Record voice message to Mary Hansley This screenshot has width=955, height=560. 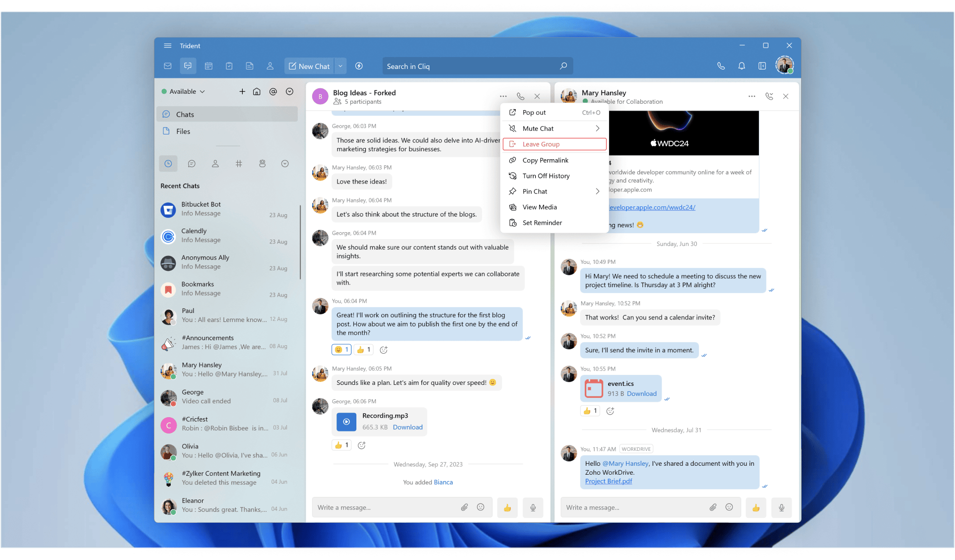tap(781, 507)
